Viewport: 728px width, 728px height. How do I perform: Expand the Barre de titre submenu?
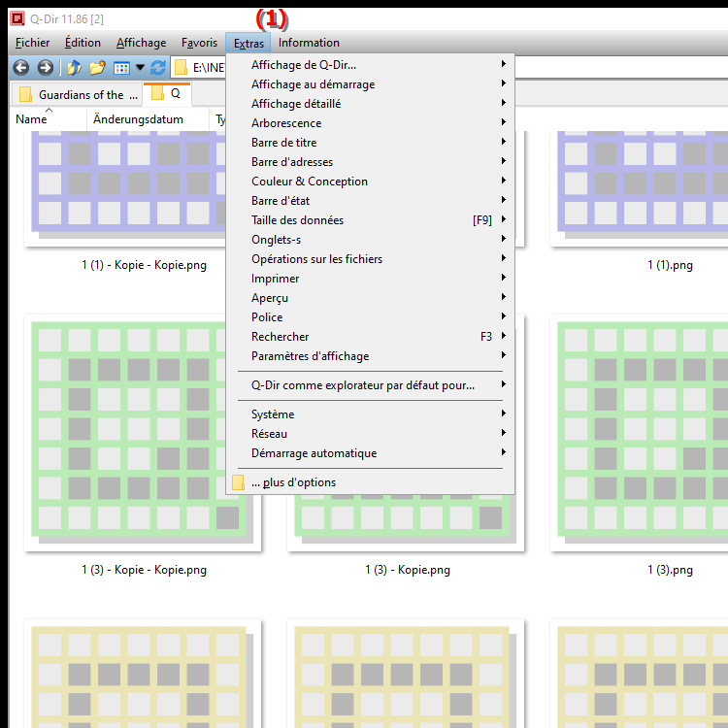(370, 143)
